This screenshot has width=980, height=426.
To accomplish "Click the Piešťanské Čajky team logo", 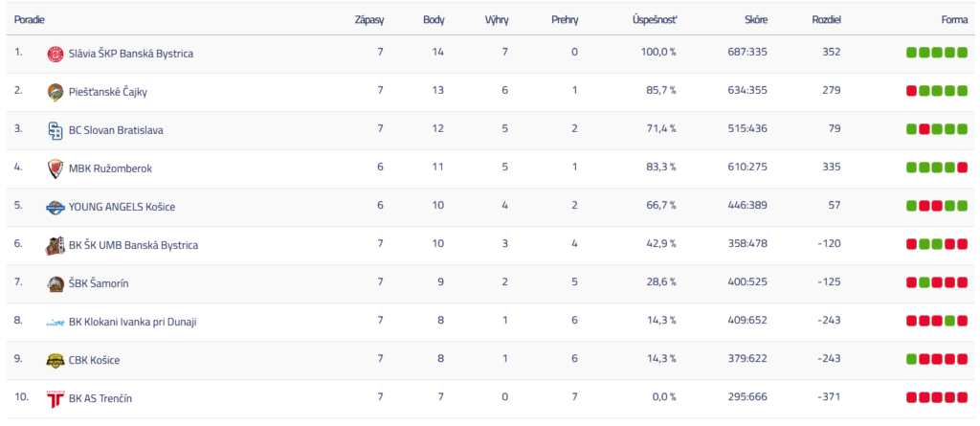I will tap(56, 92).
